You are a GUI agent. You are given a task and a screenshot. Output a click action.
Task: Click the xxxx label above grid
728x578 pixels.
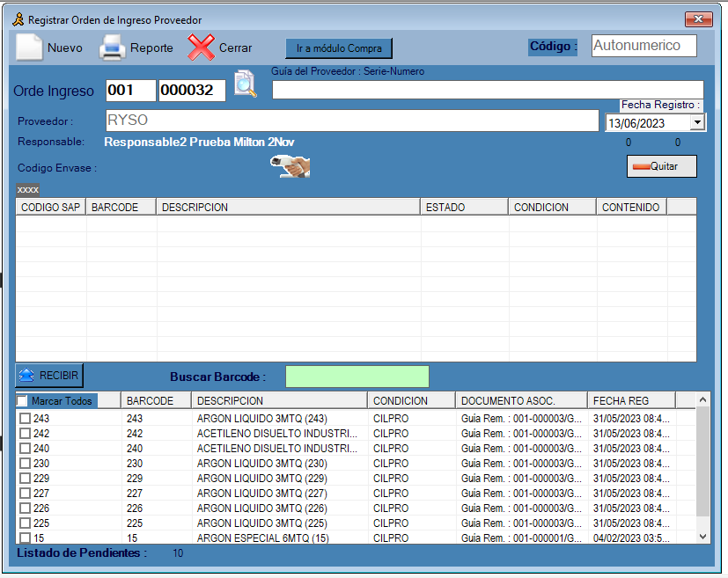pyautogui.click(x=28, y=190)
